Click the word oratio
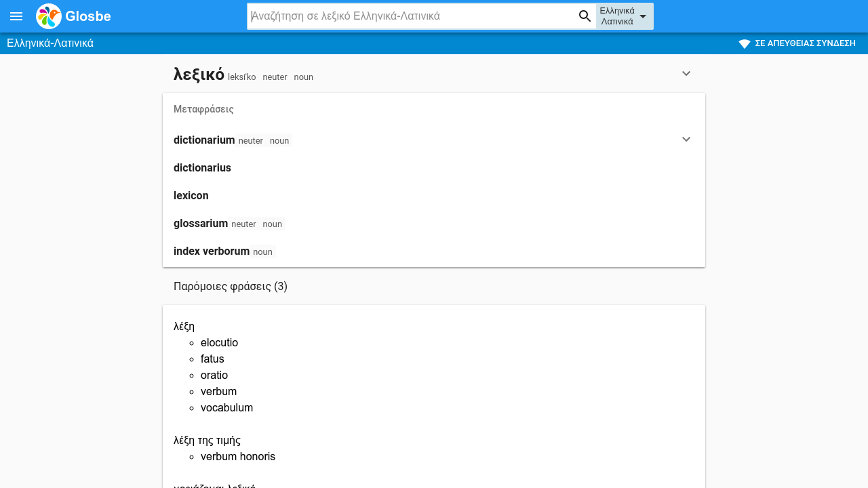868x488 pixels. point(214,375)
